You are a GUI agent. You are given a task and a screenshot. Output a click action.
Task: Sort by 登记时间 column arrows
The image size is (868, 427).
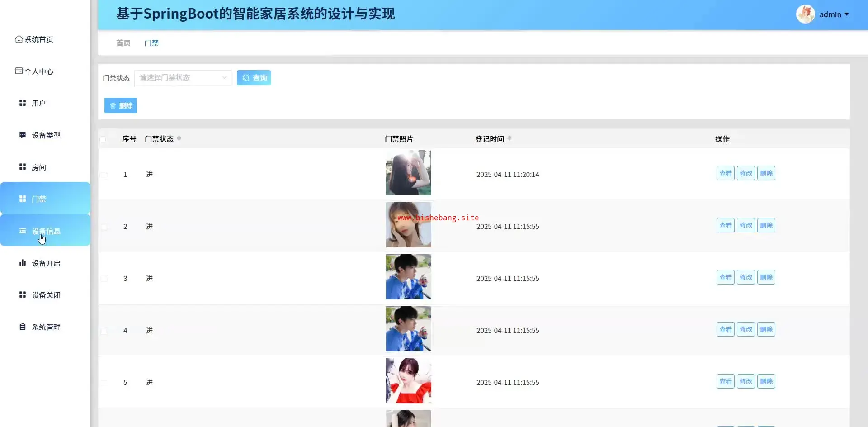(509, 138)
